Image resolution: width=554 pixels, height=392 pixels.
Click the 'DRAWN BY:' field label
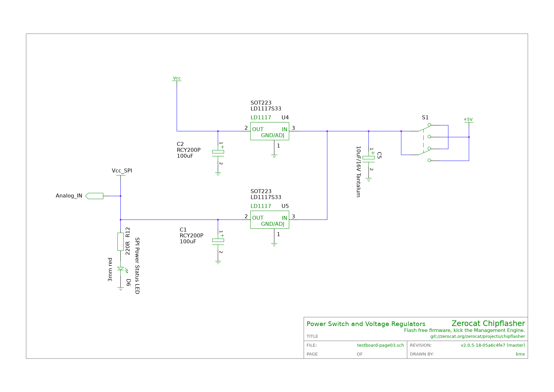[x=422, y=354]
